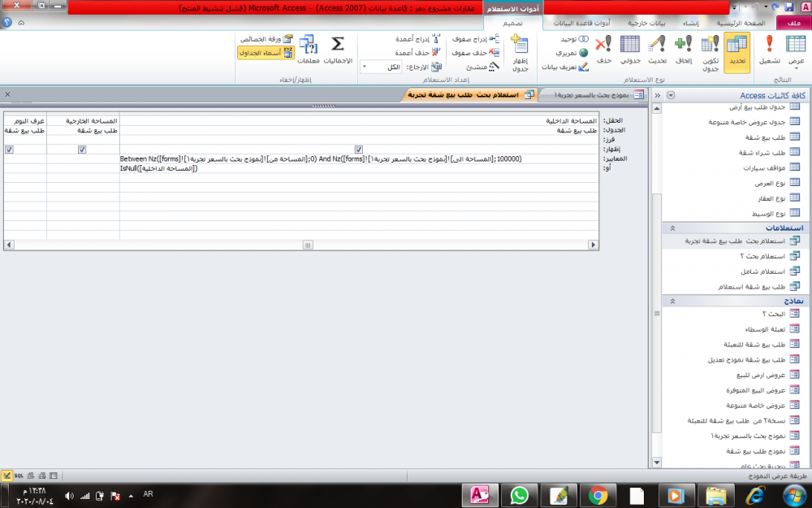Show hidden system tray icons
Image resolution: width=812 pixels, height=508 pixels.
(x=131, y=496)
